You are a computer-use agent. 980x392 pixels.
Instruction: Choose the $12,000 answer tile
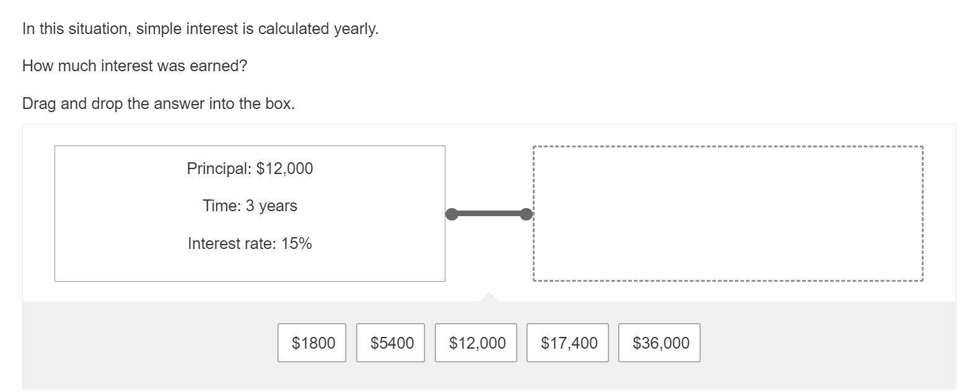coord(476,342)
